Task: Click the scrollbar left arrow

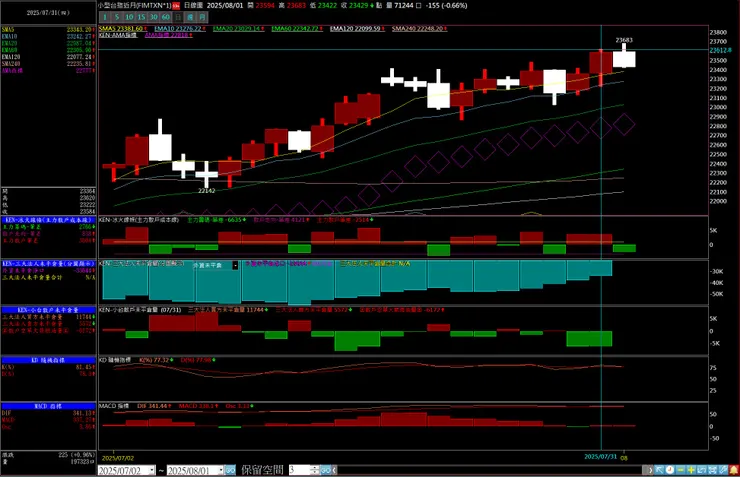Action: (x=334, y=470)
